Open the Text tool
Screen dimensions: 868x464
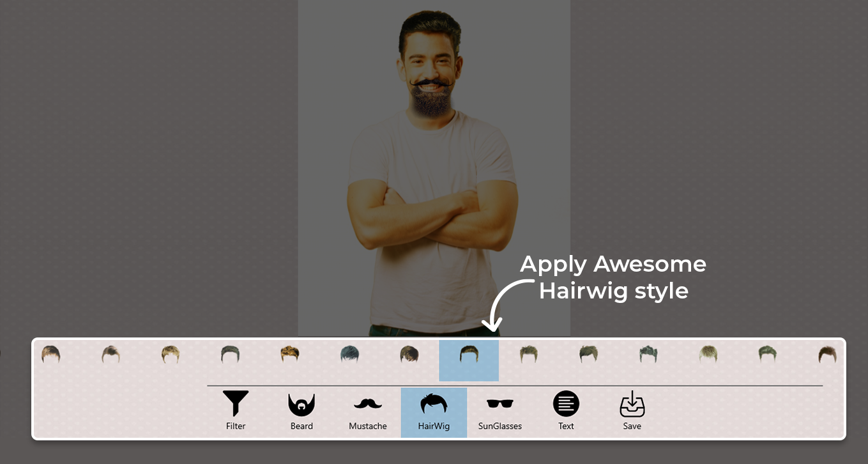tap(566, 412)
